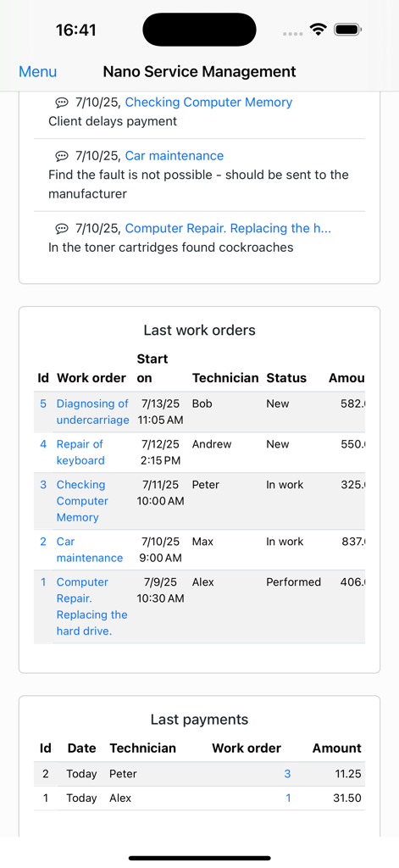
Task: Click comment icon beside Car maintenance note
Action: [x=62, y=156]
